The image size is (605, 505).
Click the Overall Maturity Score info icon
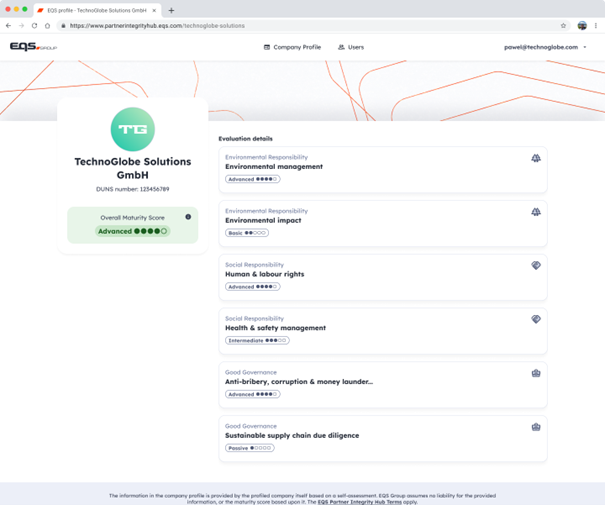point(188,217)
